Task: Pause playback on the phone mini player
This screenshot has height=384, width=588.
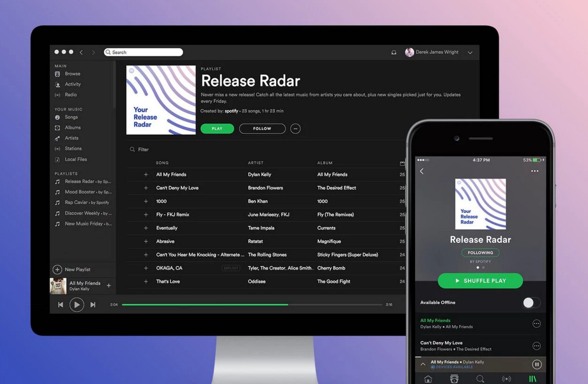Action: (x=537, y=364)
